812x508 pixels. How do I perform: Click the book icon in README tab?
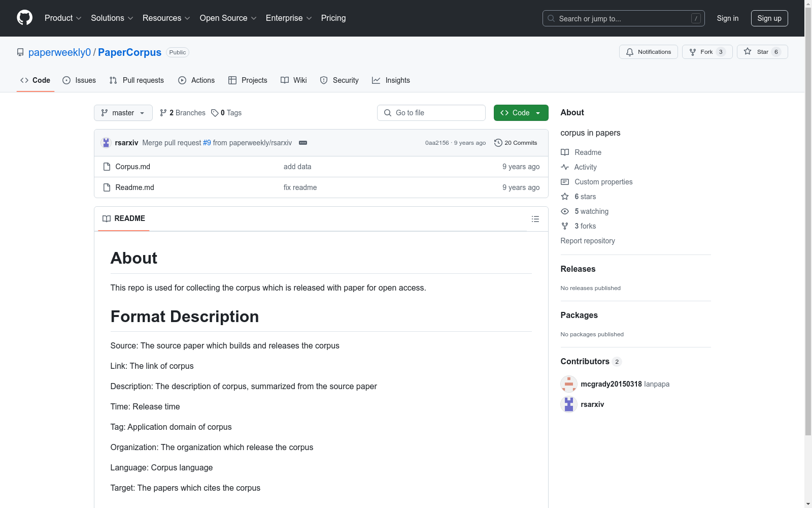(107, 218)
